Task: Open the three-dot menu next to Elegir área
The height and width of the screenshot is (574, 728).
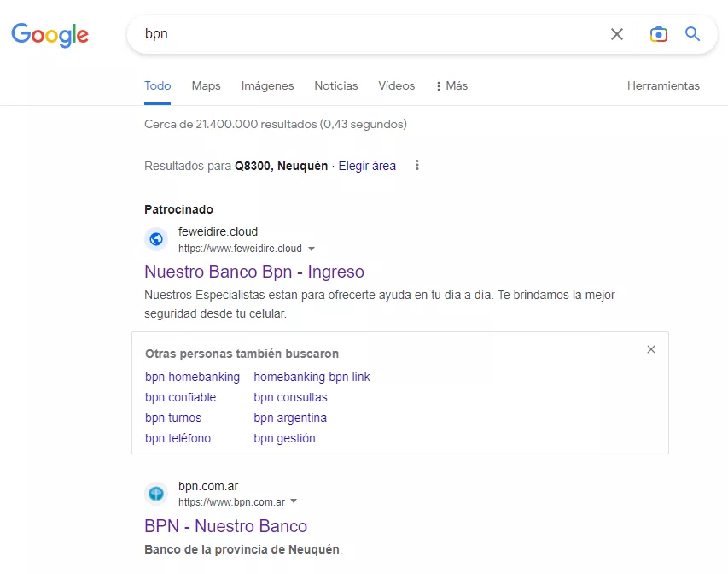Action: click(416, 165)
